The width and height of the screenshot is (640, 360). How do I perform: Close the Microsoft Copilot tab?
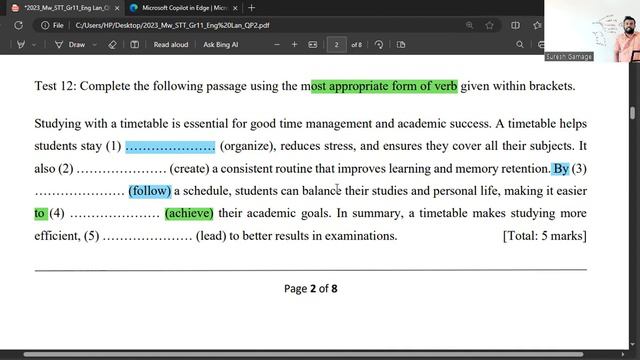pos(235,8)
